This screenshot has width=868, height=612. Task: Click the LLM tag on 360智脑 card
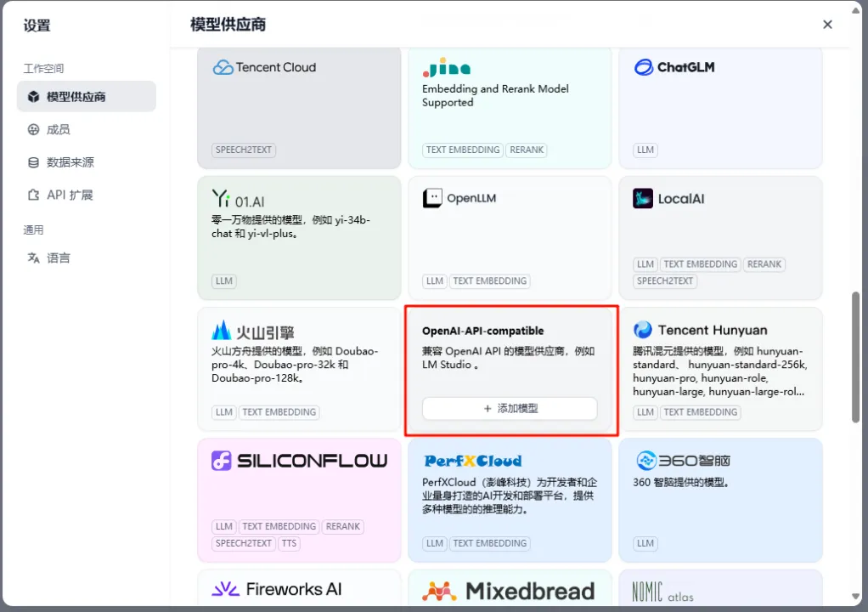coord(645,543)
